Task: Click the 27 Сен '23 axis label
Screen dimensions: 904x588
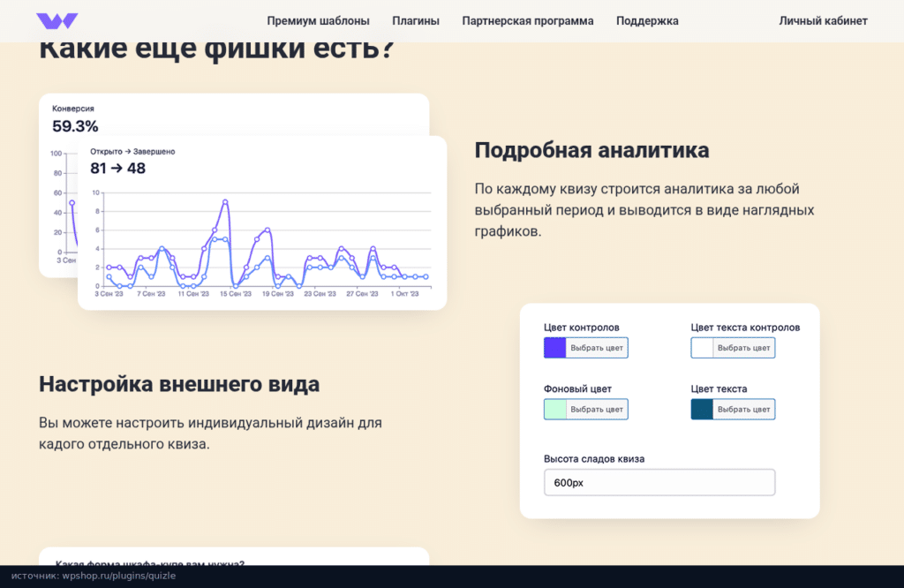Action: [362, 293]
